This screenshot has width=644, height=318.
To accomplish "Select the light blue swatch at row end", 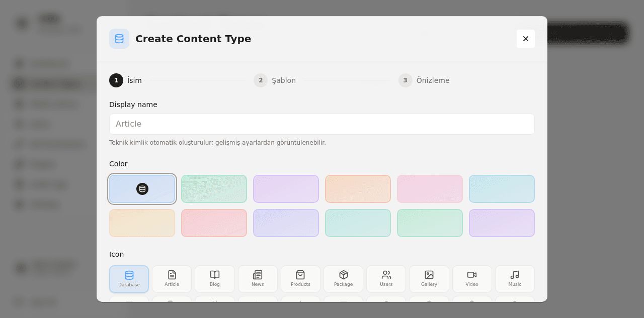I will [x=502, y=189].
